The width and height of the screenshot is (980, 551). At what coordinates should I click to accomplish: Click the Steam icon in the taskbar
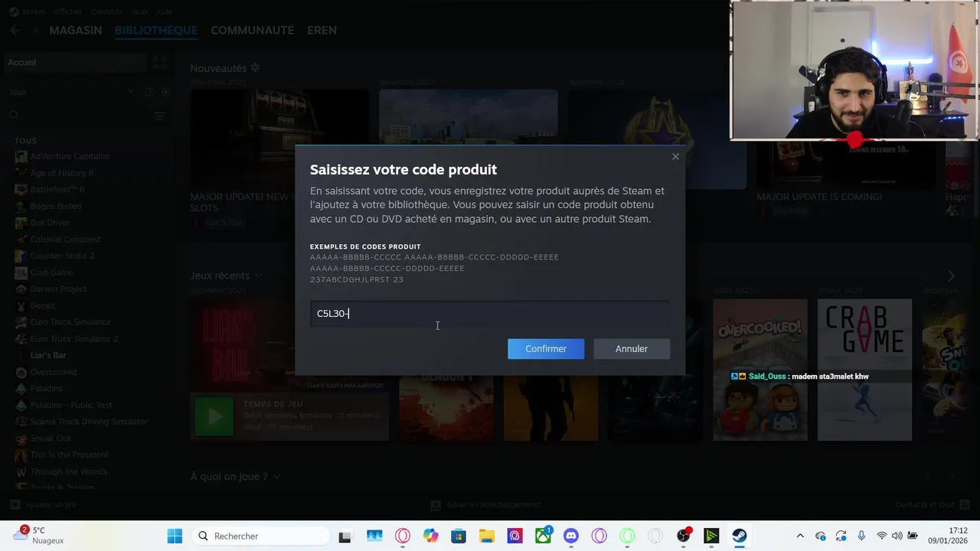tap(739, 536)
